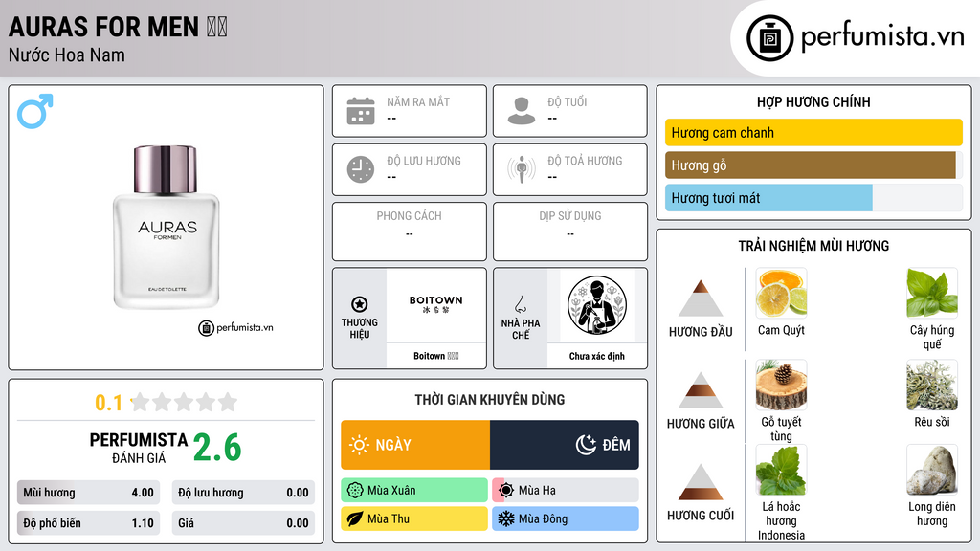Select the Mùa Thu season bar
Image resolution: width=980 pixels, height=551 pixels.
414,518
